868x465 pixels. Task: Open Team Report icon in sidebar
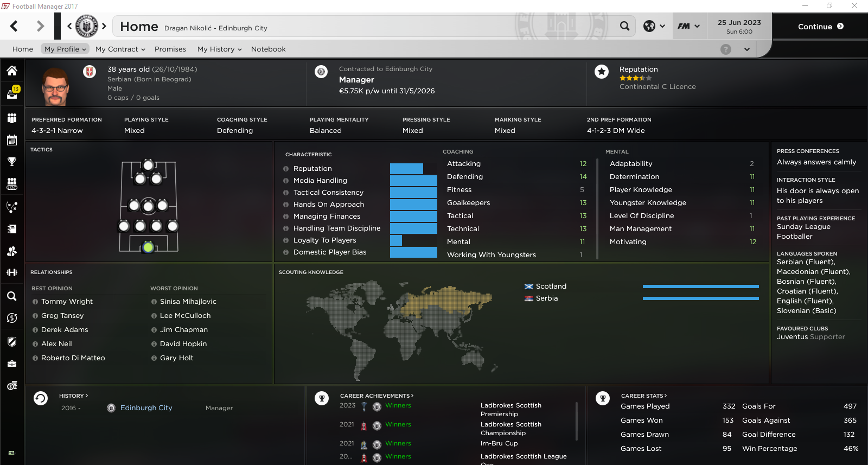click(x=12, y=229)
